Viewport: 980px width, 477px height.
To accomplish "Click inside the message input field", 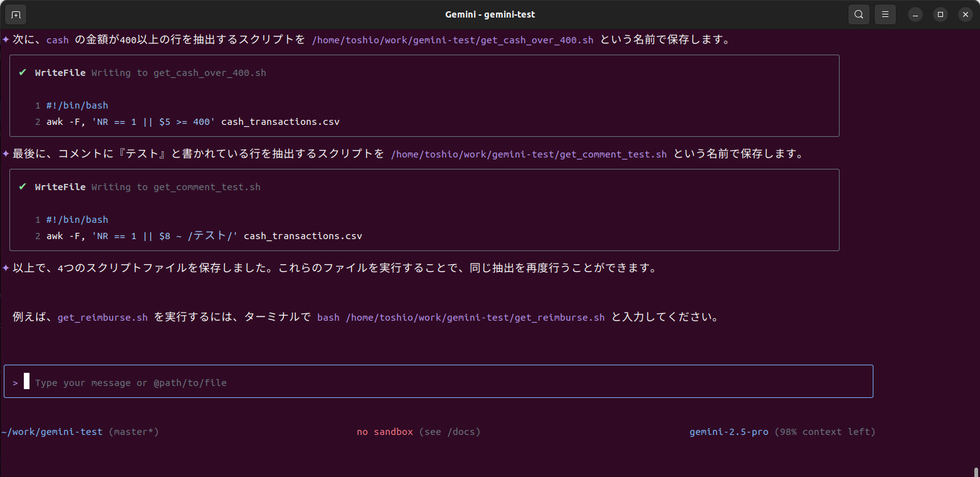I will (x=251, y=382).
